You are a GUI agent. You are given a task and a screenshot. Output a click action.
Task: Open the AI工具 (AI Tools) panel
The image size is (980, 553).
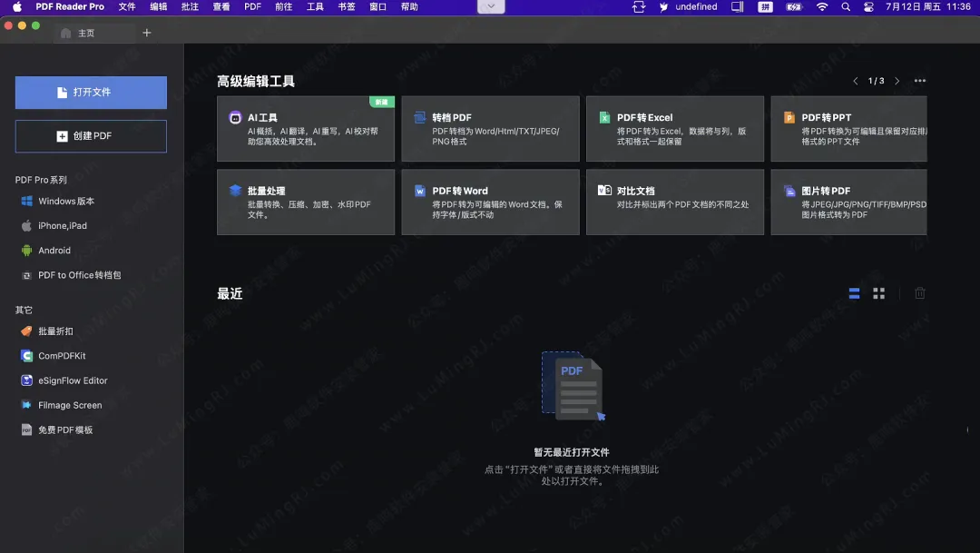[x=305, y=128]
